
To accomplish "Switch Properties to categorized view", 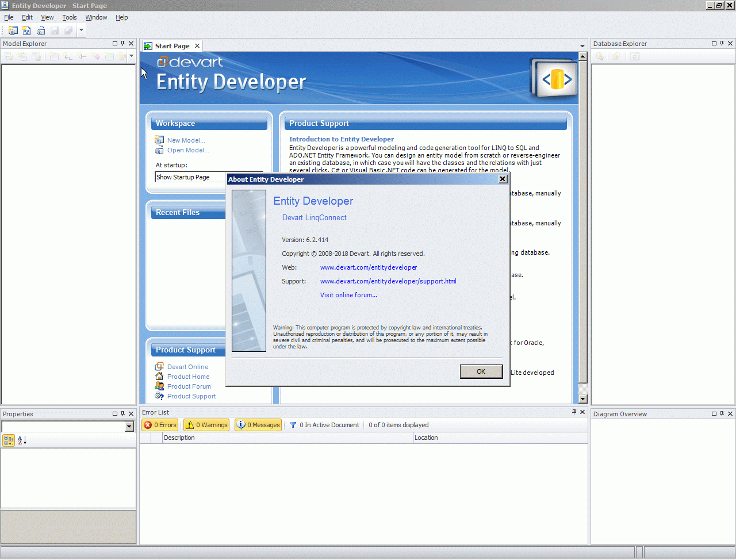I will [x=9, y=440].
